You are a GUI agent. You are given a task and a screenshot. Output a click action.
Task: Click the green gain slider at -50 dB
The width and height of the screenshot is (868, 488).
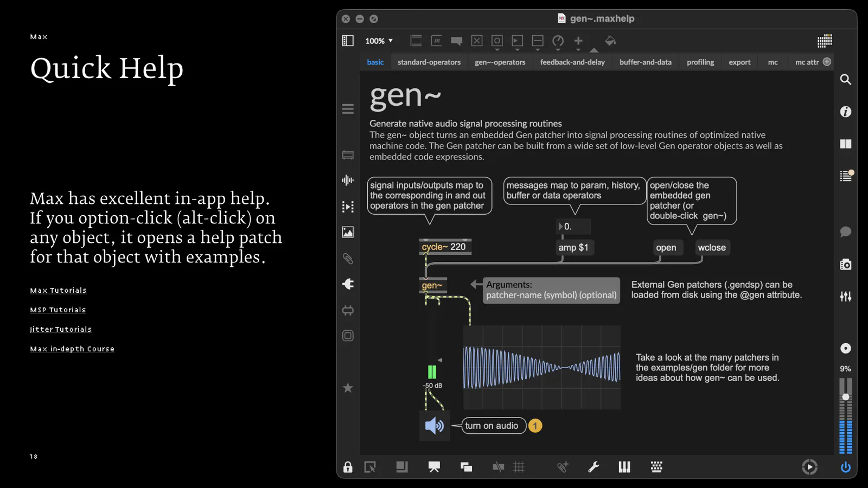click(x=432, y=372)
